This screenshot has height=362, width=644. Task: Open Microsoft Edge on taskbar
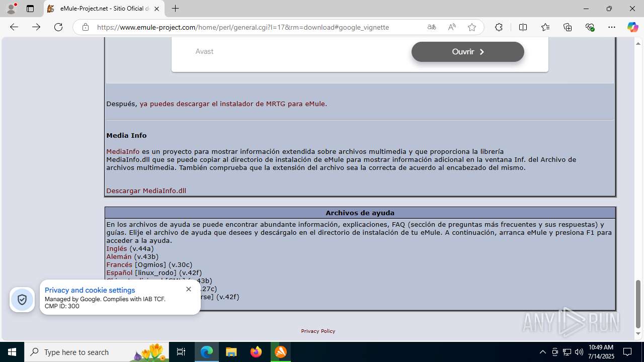pyautogui.click(x=207, y=352)
